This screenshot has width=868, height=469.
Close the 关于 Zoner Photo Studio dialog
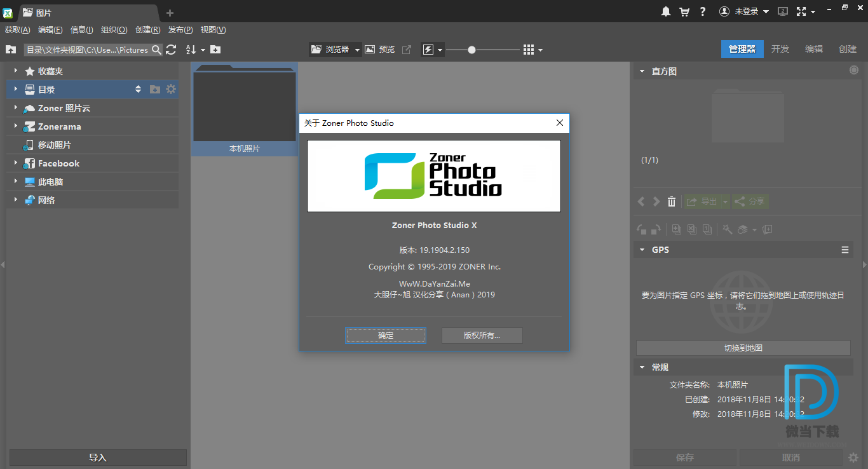[559, 123]
